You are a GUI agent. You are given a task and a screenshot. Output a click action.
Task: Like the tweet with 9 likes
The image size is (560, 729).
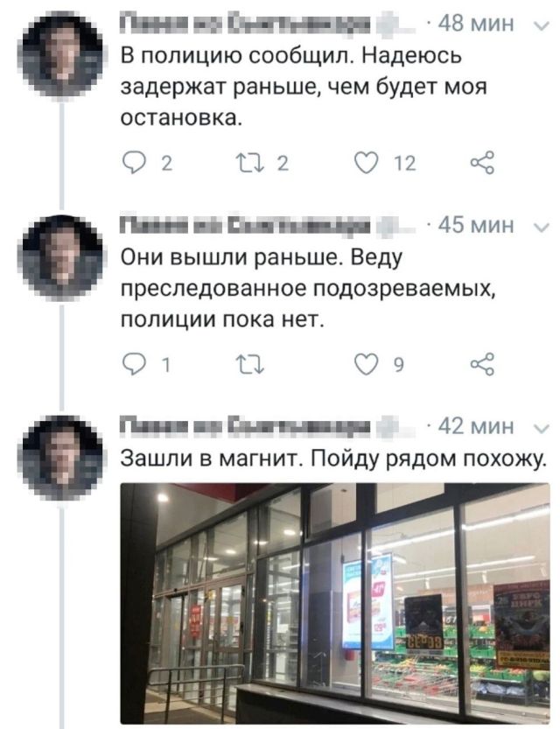click(366, 364)
